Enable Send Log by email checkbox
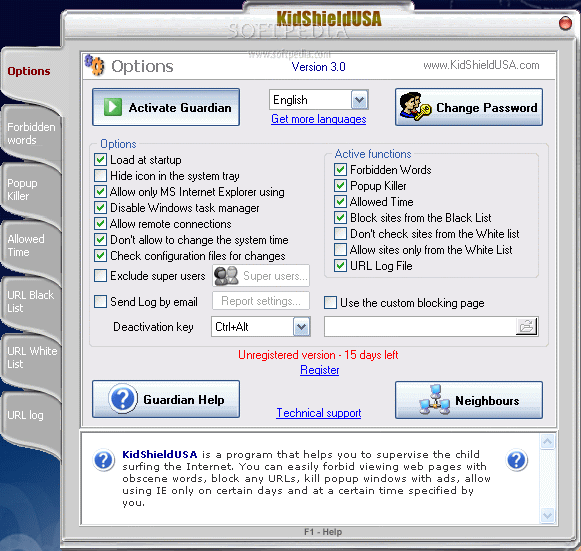Image resolution: width=581 pixels, height=551 pixels. click(100, 302)
